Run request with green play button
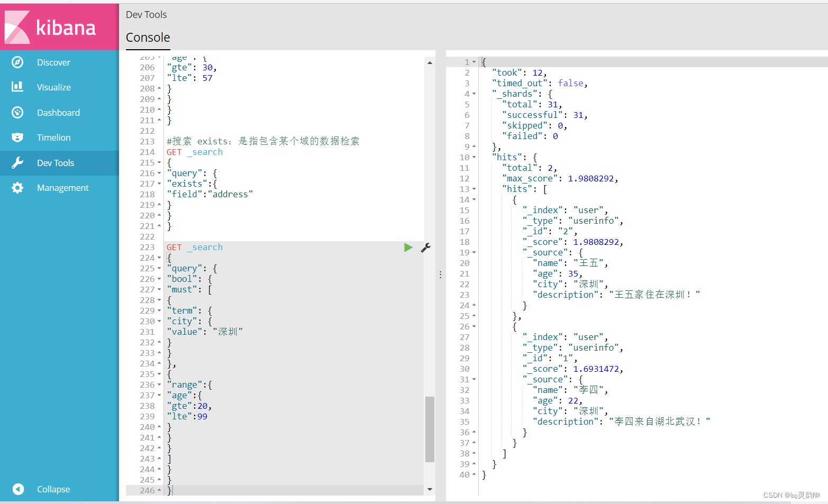The width and height of the screenshot is (828, 504). tap(408, 248)
